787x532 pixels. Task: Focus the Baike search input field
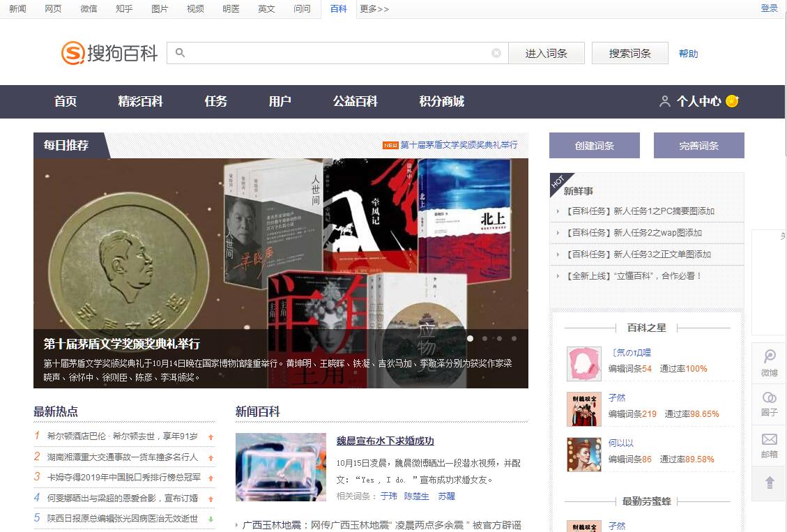(335, 53)
